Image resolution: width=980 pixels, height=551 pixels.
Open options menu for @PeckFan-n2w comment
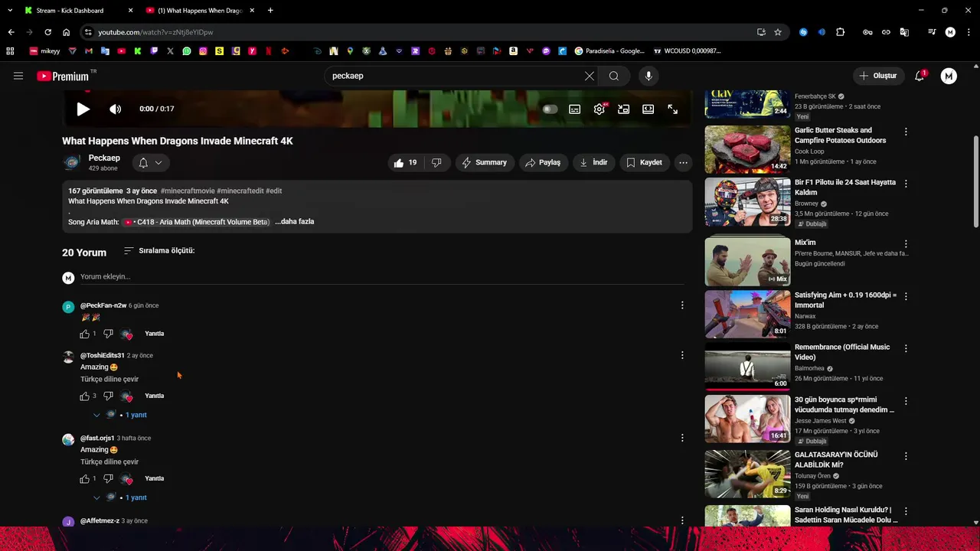[x=682, y=305]
